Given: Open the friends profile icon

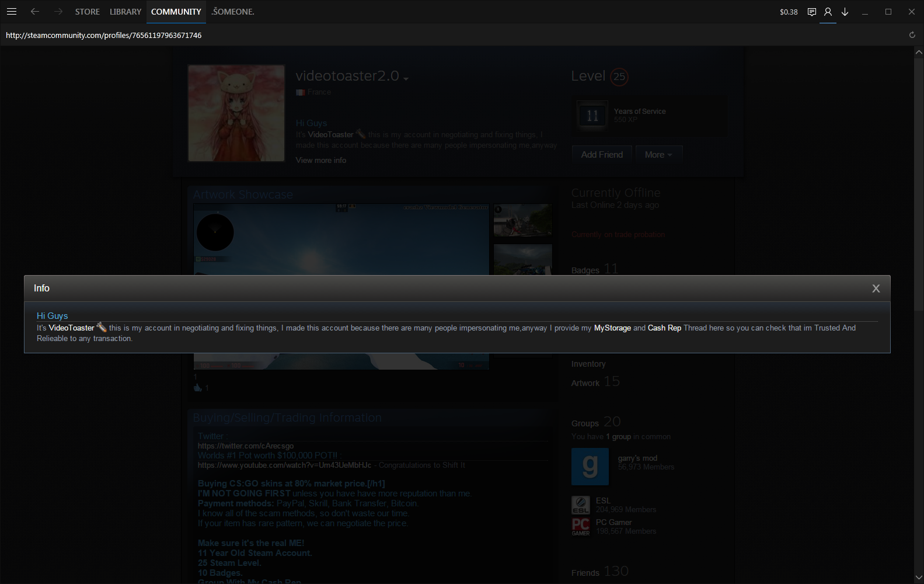Looking at the screenshot, I should pos(828,12).
